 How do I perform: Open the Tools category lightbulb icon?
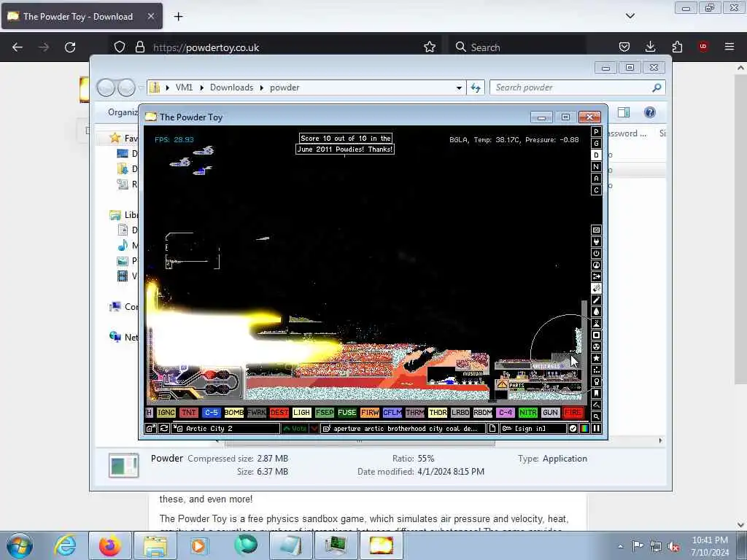point(596,382)
